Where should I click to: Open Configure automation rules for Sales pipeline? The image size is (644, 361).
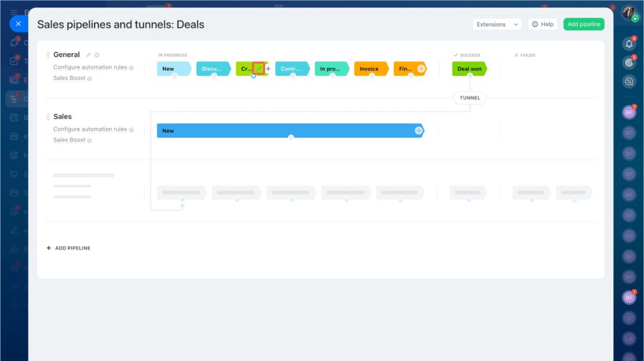click(90, 129)
